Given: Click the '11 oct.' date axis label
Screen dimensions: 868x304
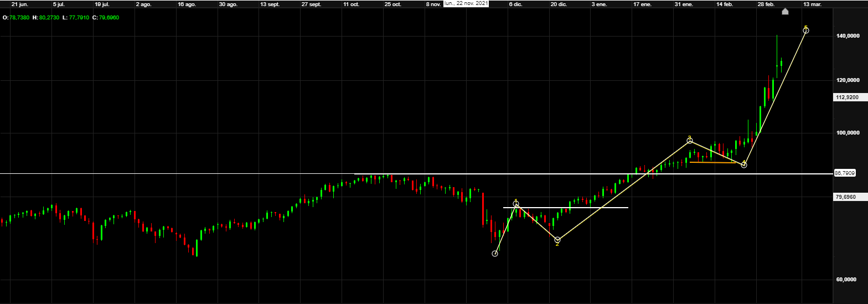Looking at the screenshot, I should point(352,4).
